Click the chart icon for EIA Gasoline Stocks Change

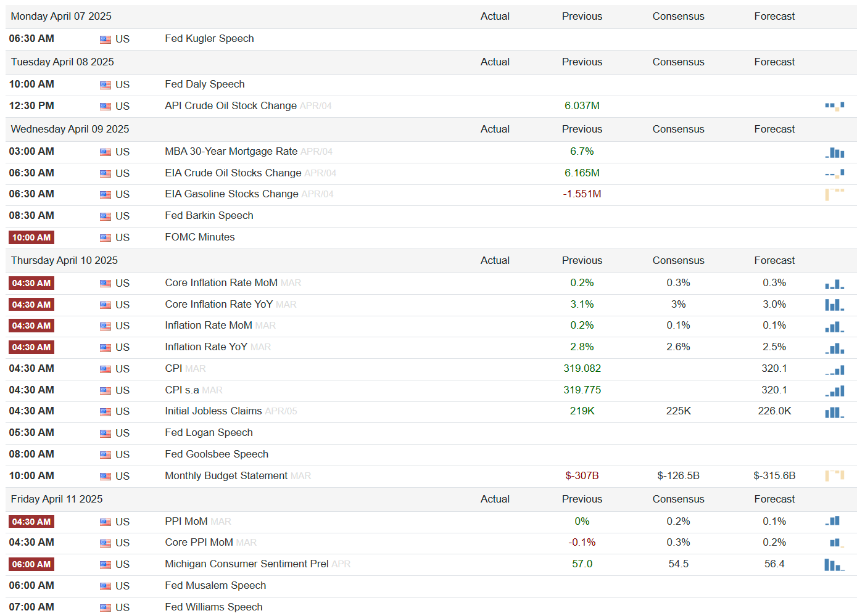coord(834,194)
